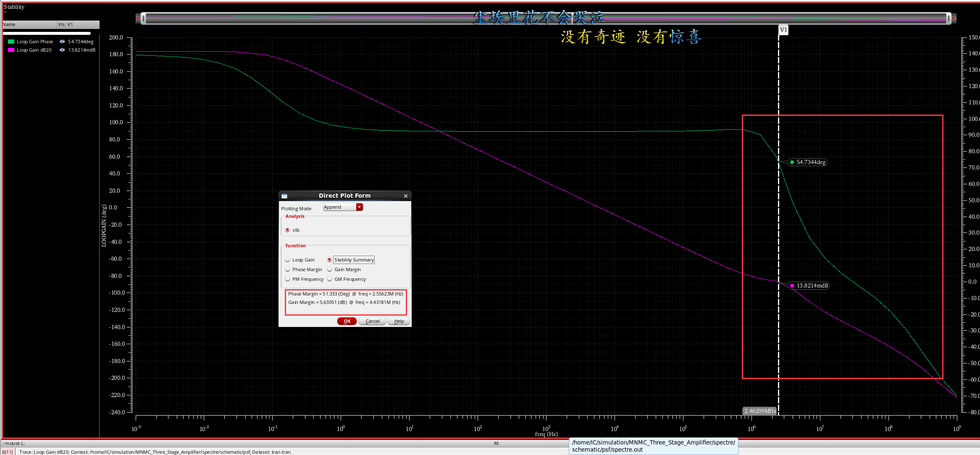Click the red right arrow of zoom bar
This screenshot has height=455, width=980.
954,18
